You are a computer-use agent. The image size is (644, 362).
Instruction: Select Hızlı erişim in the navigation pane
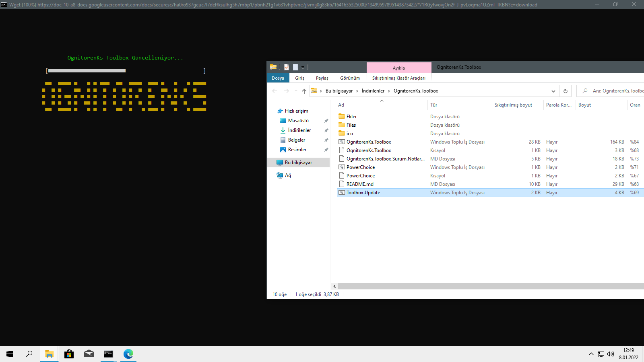[x=296, y=111]
